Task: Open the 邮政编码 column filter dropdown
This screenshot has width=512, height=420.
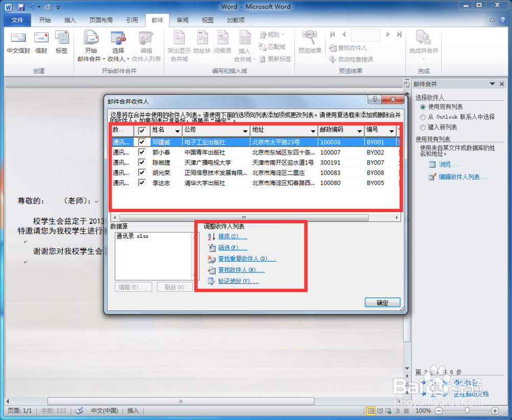Action: pyautogui.click(x=359, y=131)
